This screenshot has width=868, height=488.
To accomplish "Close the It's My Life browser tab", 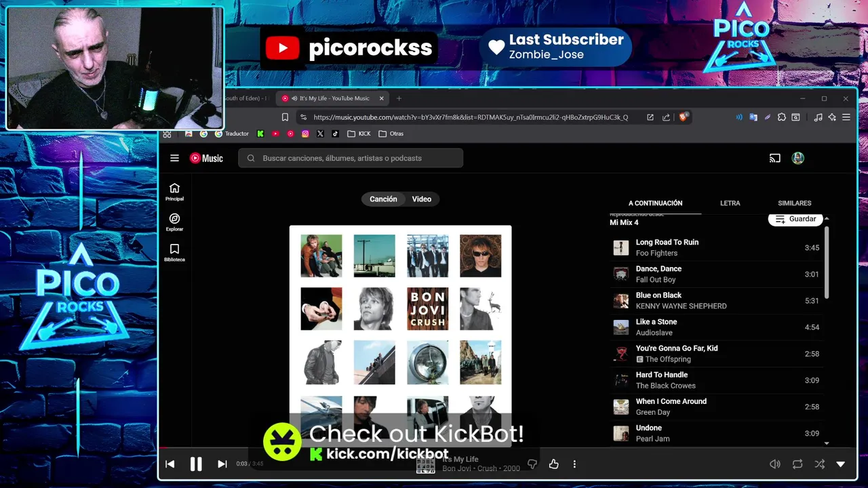I will 382,98.
